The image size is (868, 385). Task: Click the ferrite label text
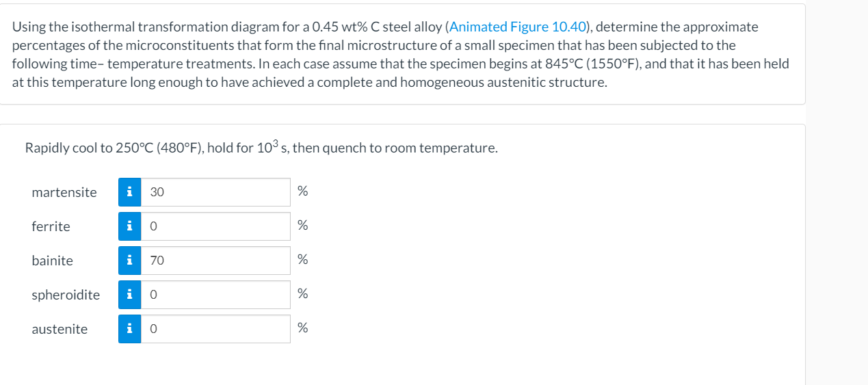coord(51,226)
